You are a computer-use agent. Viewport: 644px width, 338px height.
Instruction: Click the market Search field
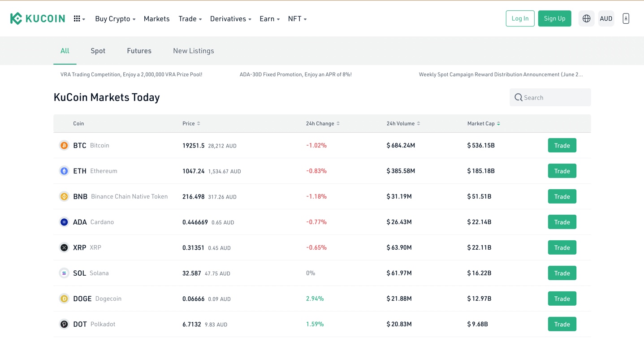pyautogui.click(x=555, y=97)
